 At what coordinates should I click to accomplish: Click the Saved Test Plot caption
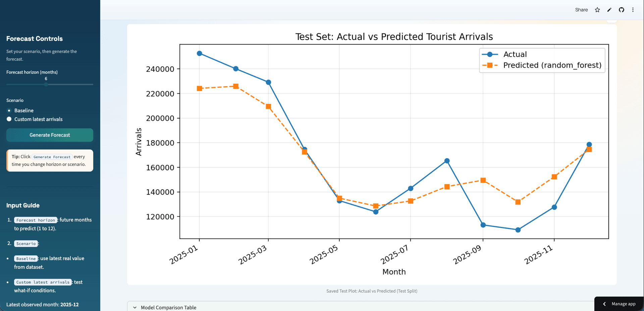tap(372, 291)
